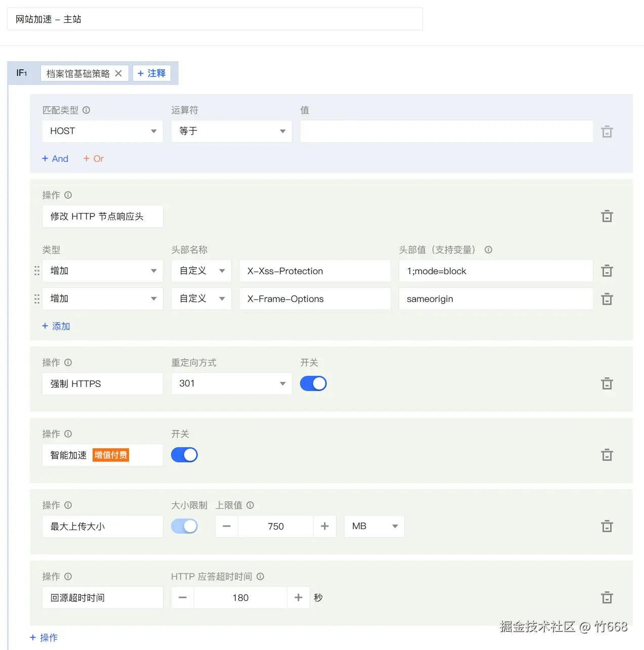Click the 智能加速 operation field
The width and height of the screenshot is (644, 650).
103,455
